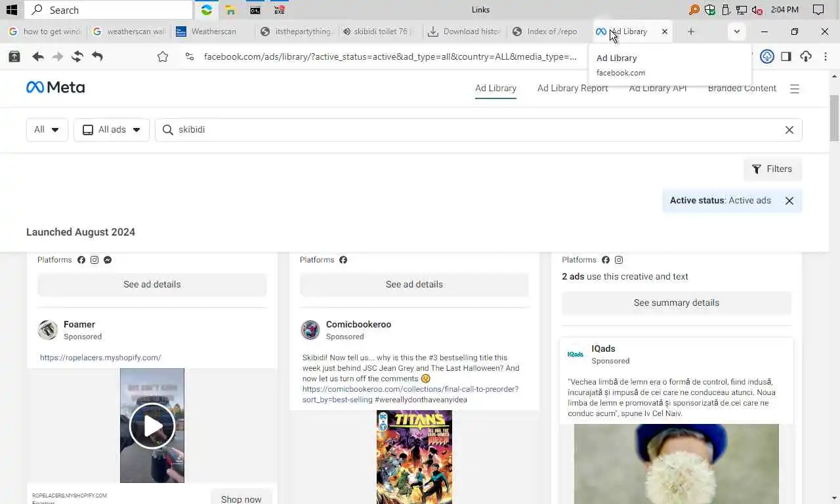Click the circled download arrow toolbar icon
Image resolution: width=840 pixels, height=504 pixels.
[767, 56]
